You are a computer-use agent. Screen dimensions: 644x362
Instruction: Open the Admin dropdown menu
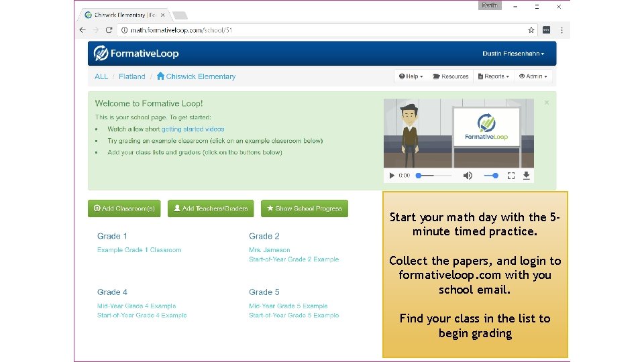tap(533, 76)
